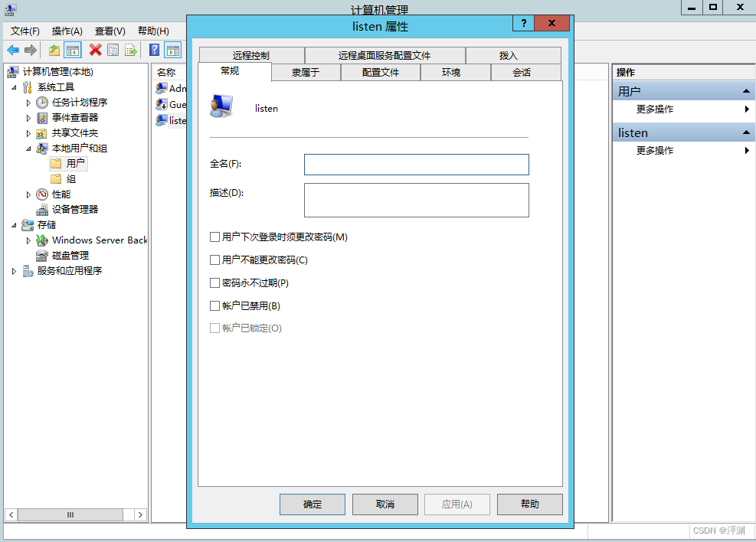
Task: Click the ? help button in title bar
Action: coord(524,23)
